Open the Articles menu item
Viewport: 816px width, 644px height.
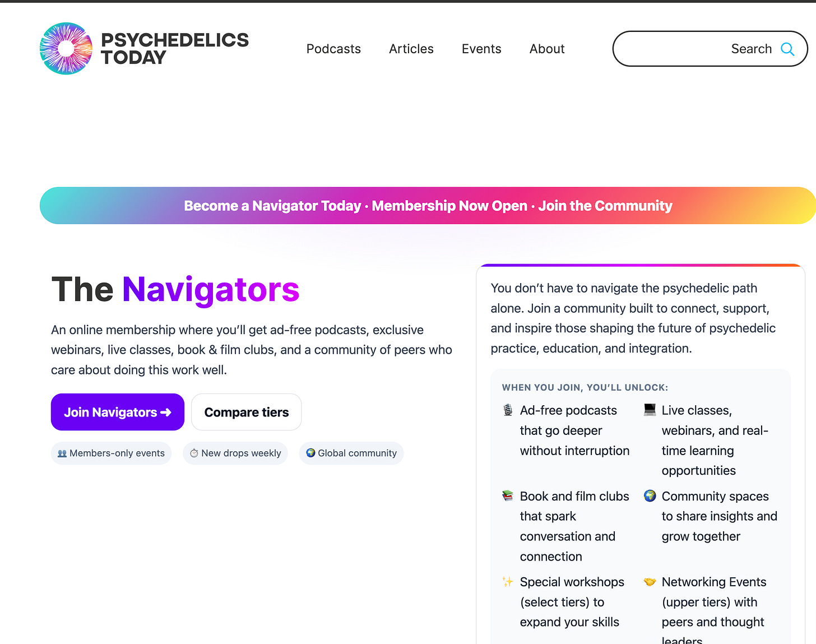click(411, 49)
